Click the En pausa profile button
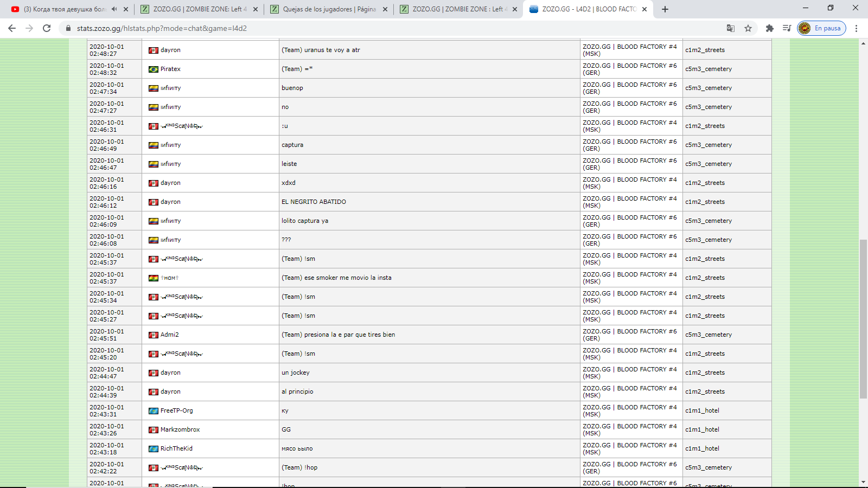The image size is (868, 488). click(x=821, y=28)
